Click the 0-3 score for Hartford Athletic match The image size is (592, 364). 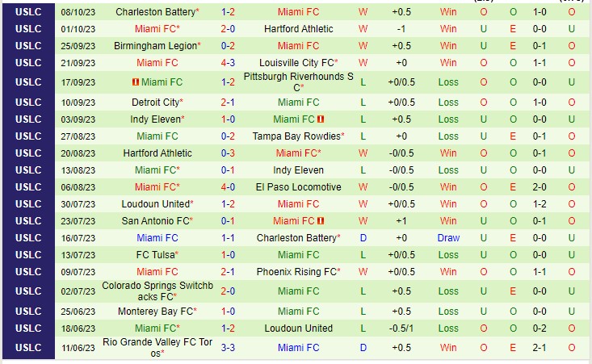(x=228, y=153)
